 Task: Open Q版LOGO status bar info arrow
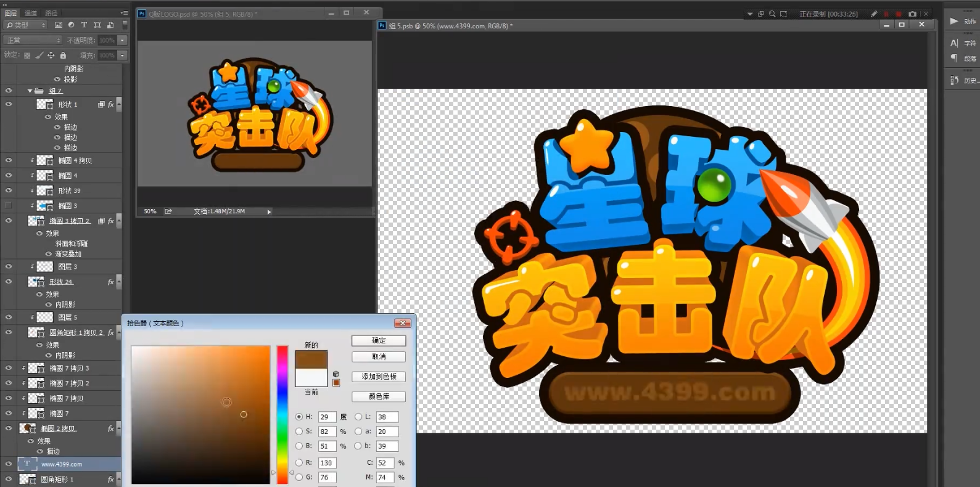coord(269,211)
